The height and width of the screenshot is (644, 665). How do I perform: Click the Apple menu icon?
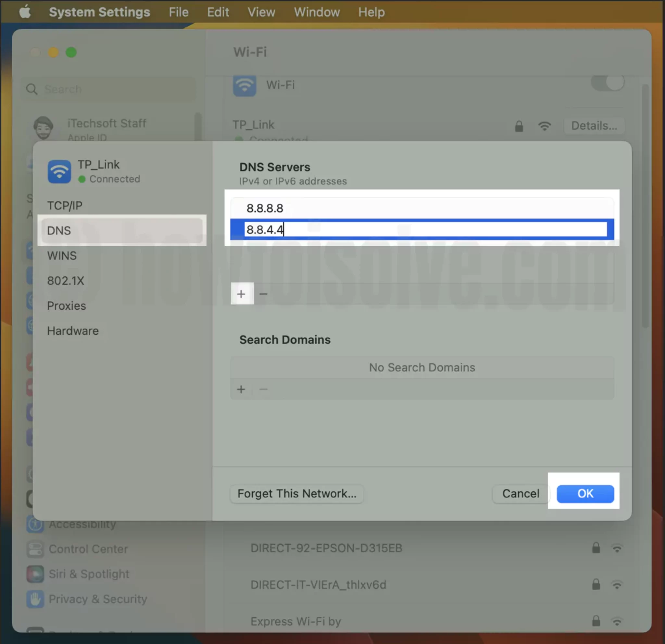(25, 12)
